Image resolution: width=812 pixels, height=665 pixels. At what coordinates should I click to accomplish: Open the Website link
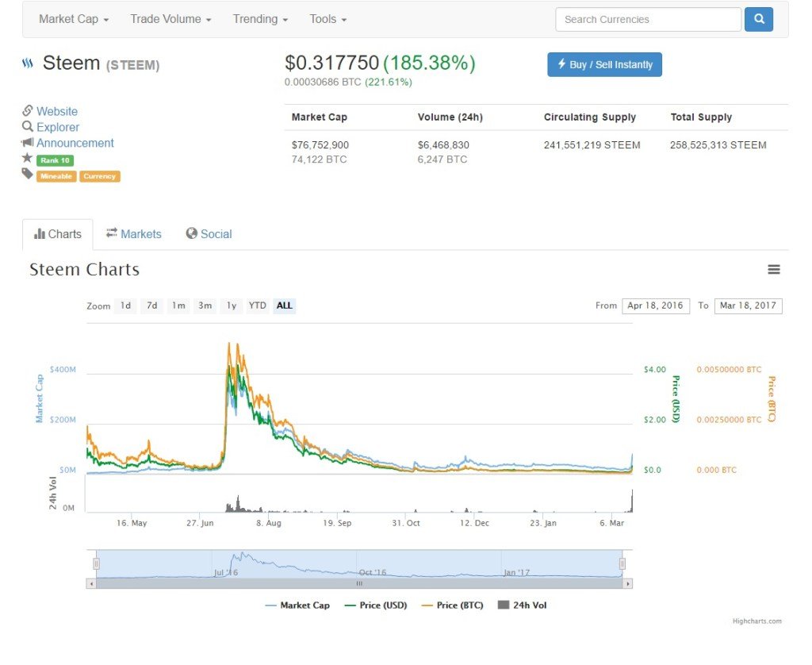point(57,111)
